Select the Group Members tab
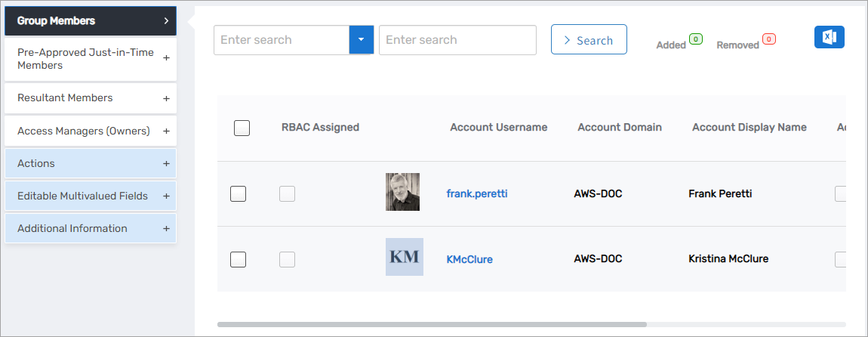Viewport: 868px width, 337px height. pyautogui.click(x=91, y=21)
